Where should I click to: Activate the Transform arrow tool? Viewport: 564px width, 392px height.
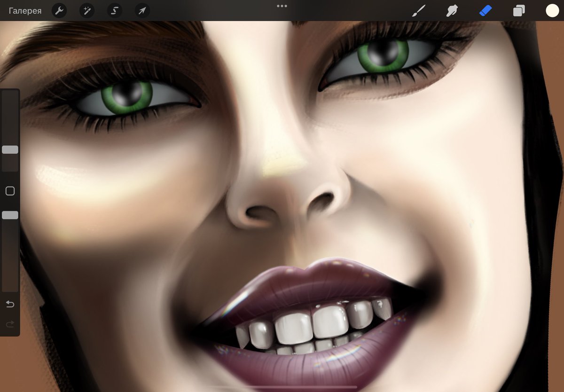(x=142, y=11)
